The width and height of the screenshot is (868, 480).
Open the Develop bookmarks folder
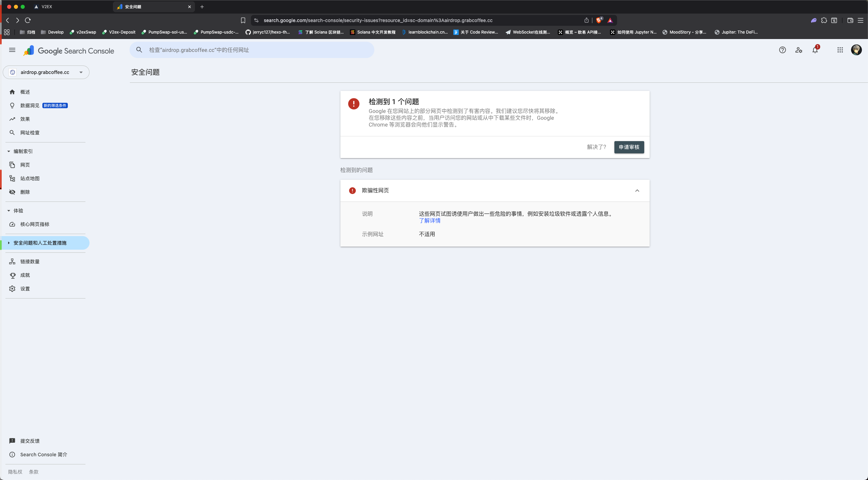click(52, 32)
